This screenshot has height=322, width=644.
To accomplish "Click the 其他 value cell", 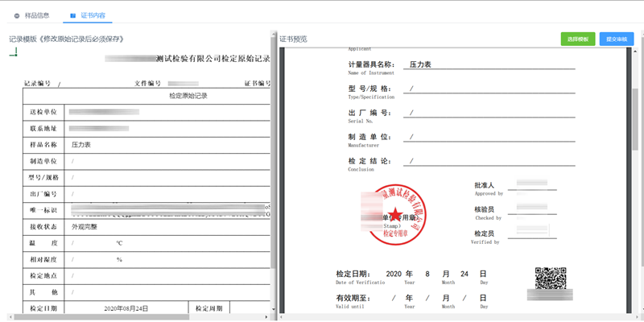I will (167, 293).
